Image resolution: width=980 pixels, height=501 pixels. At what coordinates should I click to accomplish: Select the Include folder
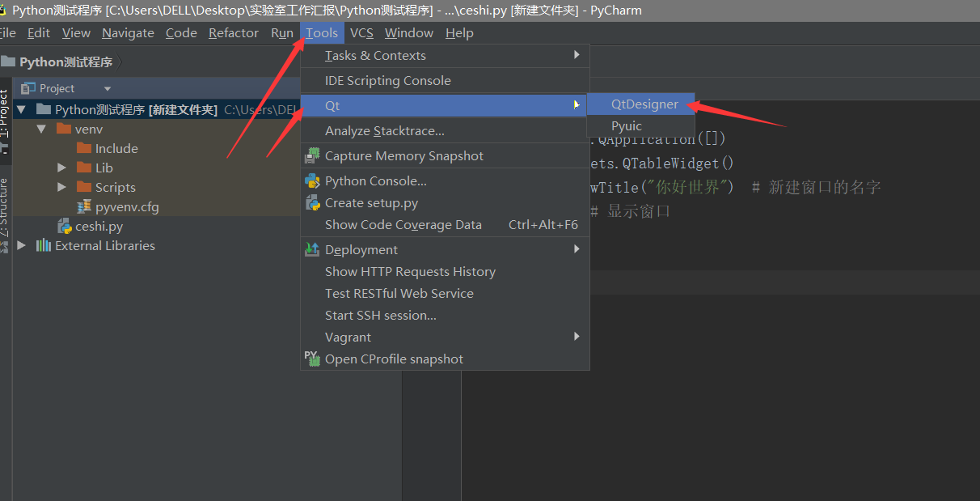[x=116, y=148]
